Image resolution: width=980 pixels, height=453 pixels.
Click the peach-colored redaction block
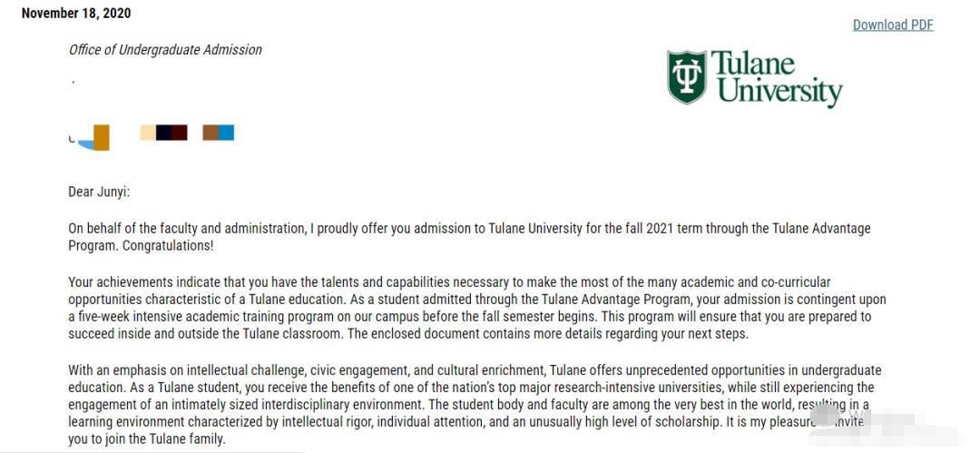pos(147,133)
